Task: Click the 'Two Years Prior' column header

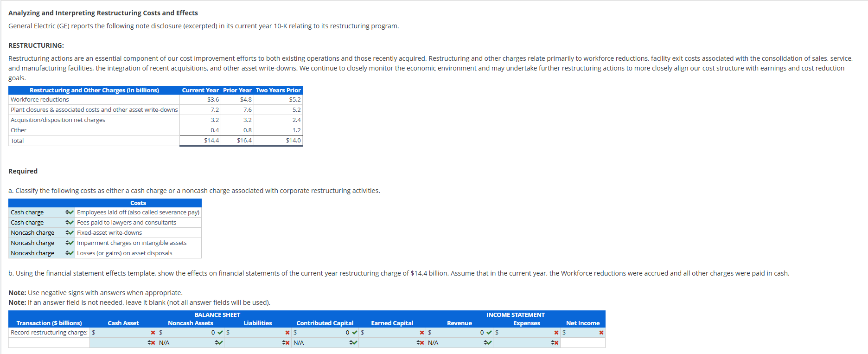Action: pyautogui.click(x=278, y=90)
